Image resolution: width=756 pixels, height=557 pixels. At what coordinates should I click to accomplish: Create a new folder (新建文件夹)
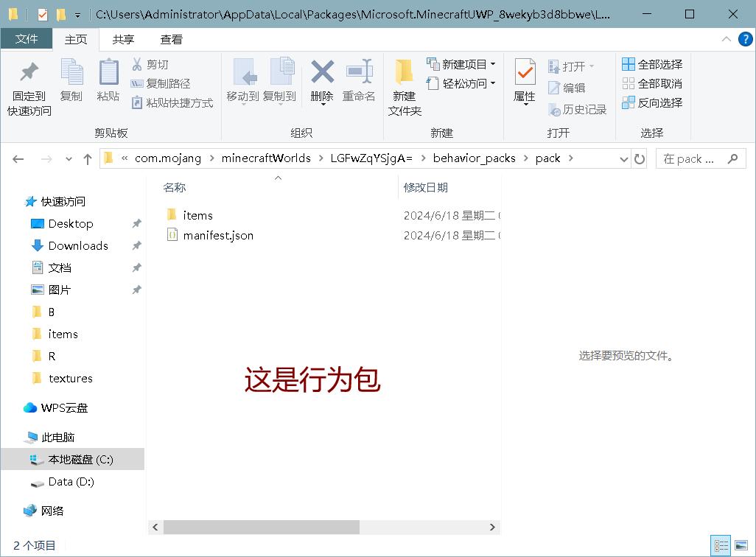tap(405, 88)
